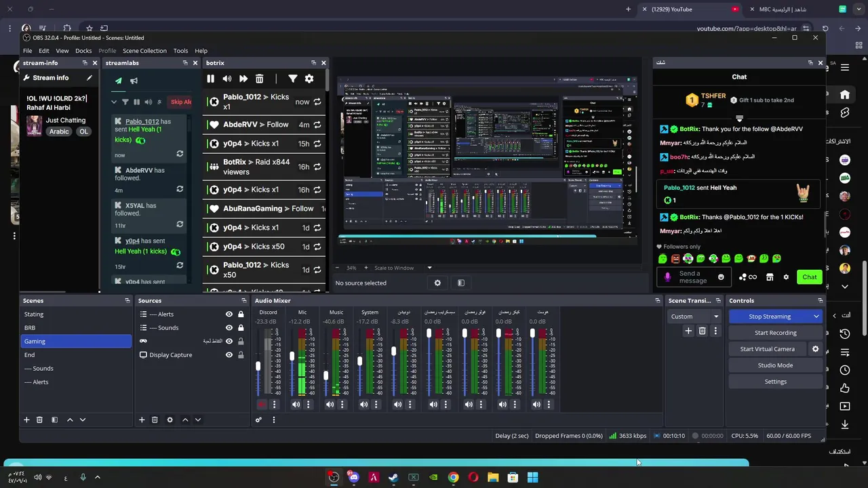Open the streamlabs megaphone tab

pos(134,81)
